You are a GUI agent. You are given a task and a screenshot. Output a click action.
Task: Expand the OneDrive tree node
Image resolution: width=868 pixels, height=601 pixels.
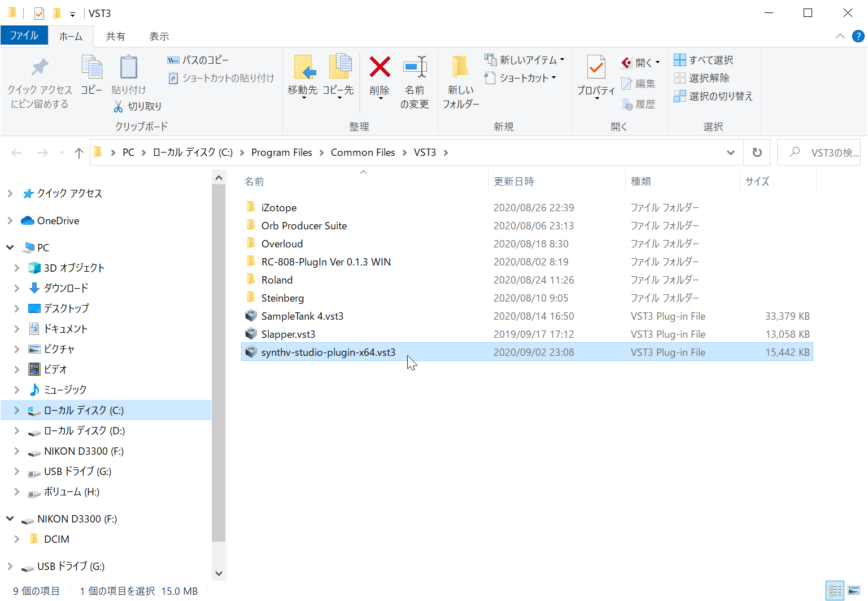[x=10, y=221]
